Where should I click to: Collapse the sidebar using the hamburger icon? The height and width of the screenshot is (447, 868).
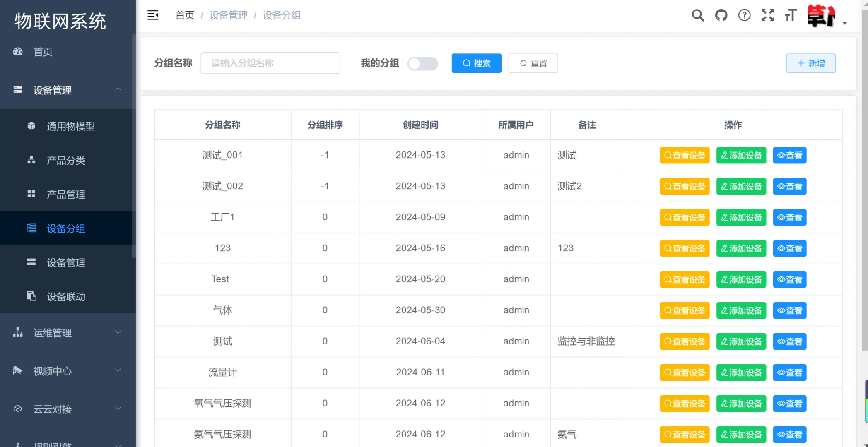(153, 15)
